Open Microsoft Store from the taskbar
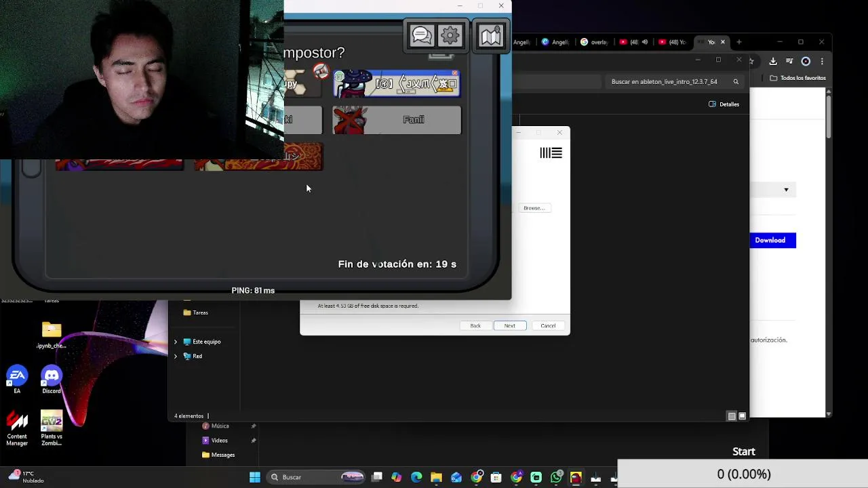Image resolution: width=868 pixels, height=488 pixels. (x=496, y=477)
